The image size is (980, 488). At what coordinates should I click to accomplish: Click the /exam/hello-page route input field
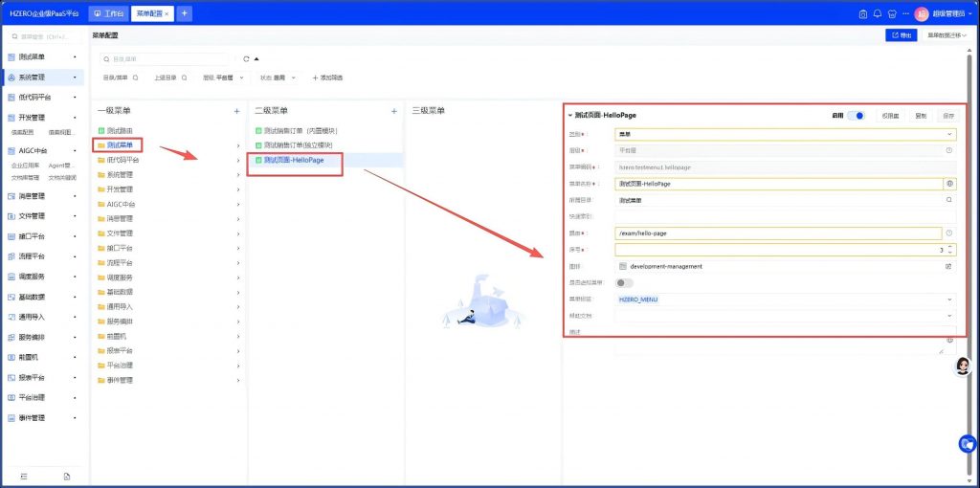pos(775,233)
